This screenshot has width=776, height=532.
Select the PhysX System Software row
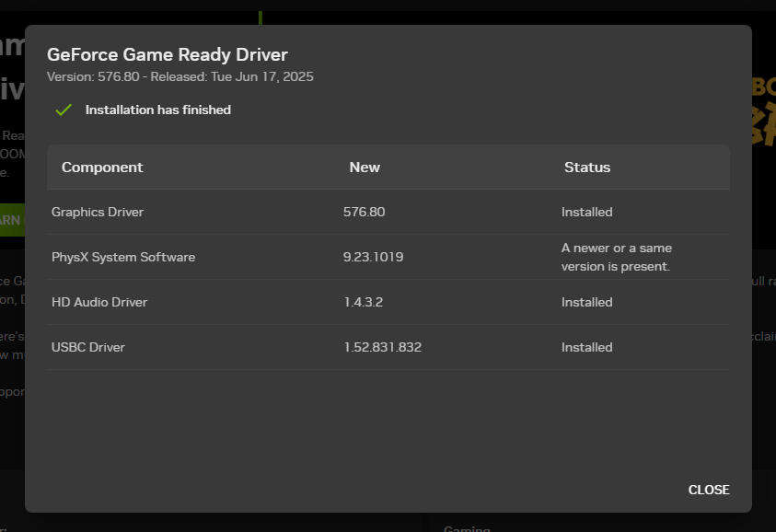[123, 257]
